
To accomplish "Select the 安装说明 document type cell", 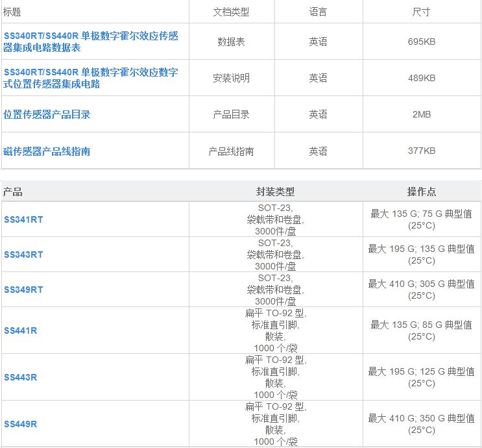I will 231,78.
